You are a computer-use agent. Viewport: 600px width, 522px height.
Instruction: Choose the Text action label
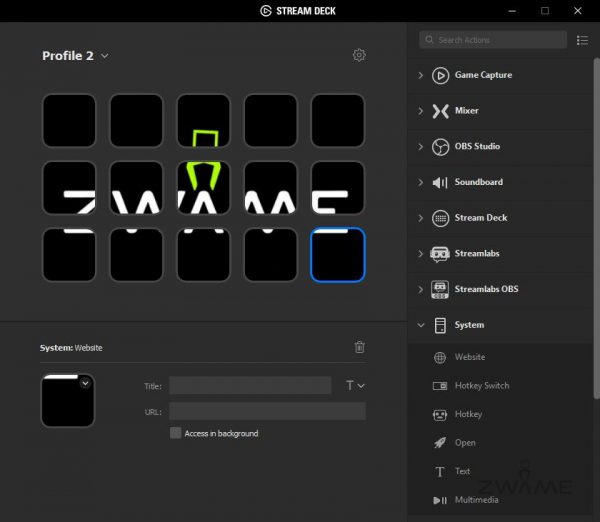click(462, 471)
